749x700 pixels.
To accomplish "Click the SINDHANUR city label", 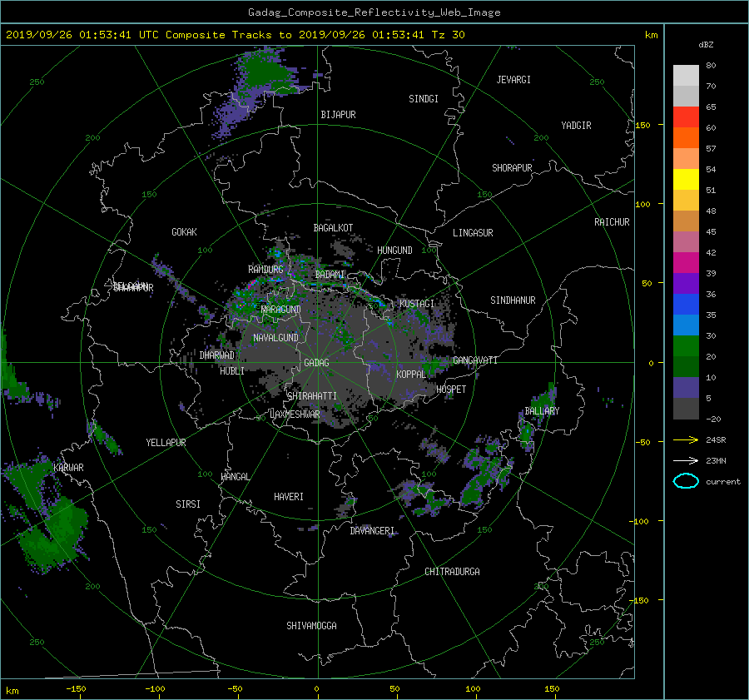I will 513,300.
